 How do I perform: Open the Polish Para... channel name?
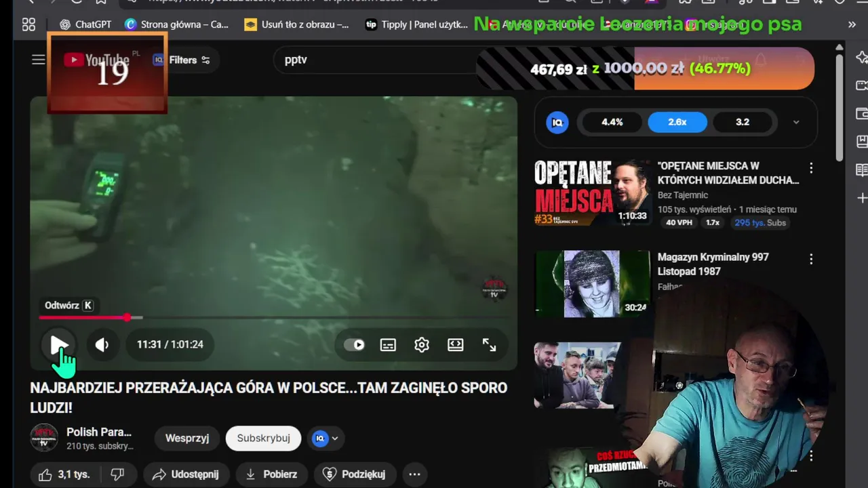pos(99,432)
